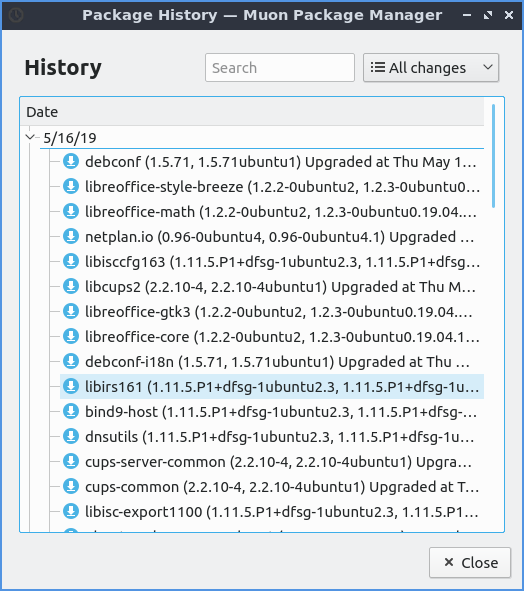Click the icon beside dnsutils entry
Screen dimensions: 524x591
70,436
